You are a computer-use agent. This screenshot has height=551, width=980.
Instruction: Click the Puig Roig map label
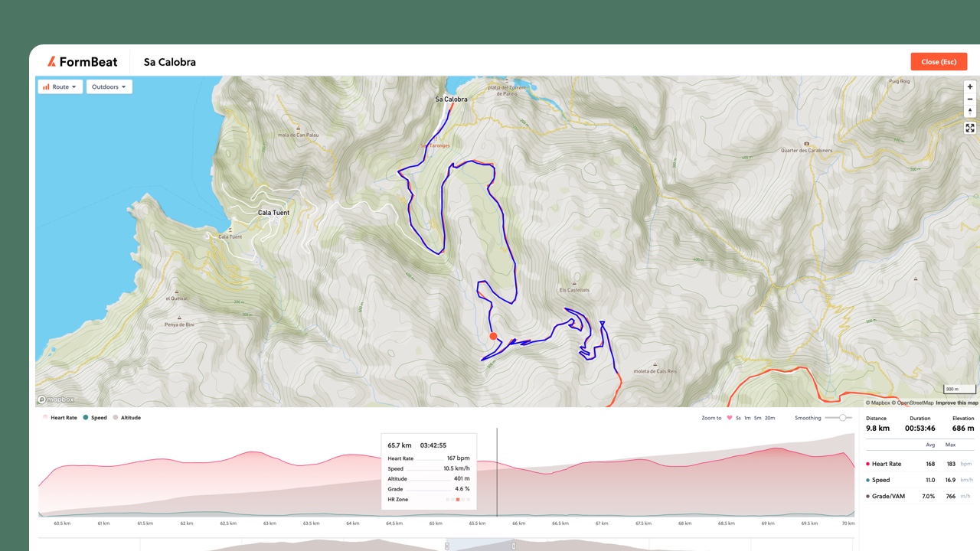pyautogui.click(x=900, y=80)
